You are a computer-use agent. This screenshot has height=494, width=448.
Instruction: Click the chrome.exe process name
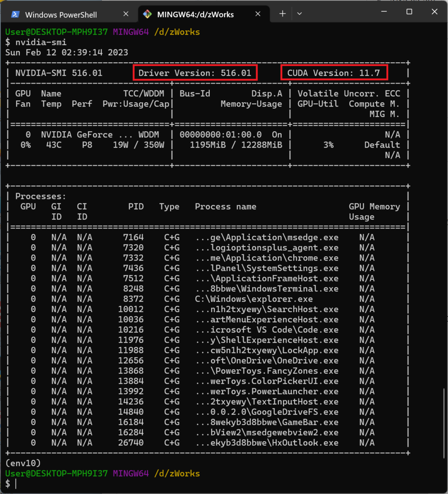pyautogui.click(x=267, y=258)
